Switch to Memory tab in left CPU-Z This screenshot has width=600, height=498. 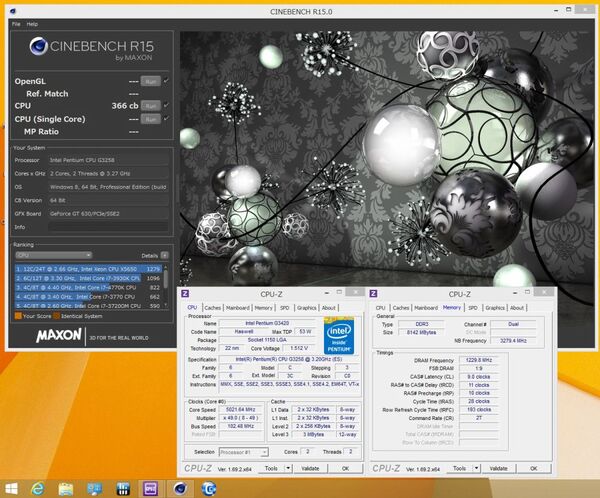coord(264,308)
